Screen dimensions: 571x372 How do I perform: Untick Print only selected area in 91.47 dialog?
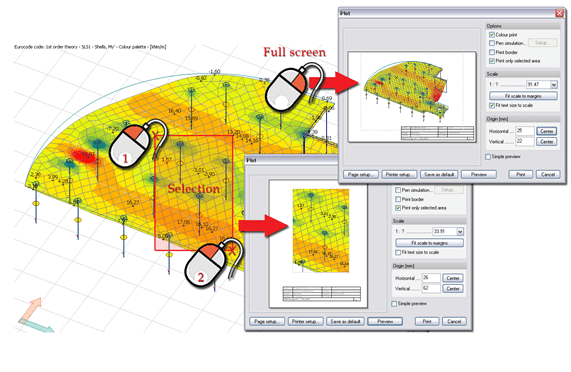tap(492, 61)
